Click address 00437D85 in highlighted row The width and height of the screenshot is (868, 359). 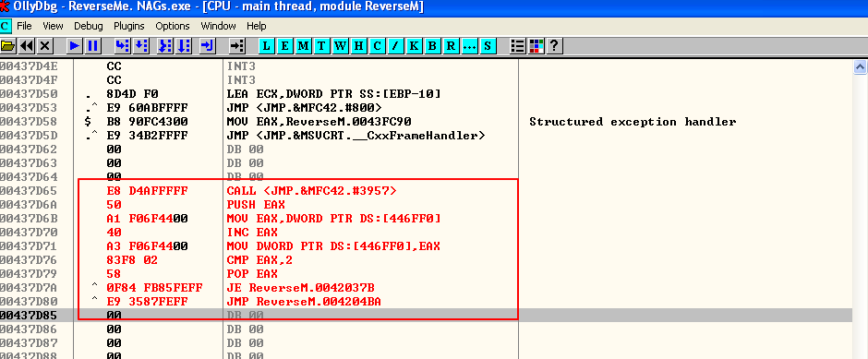coord(29,316)
